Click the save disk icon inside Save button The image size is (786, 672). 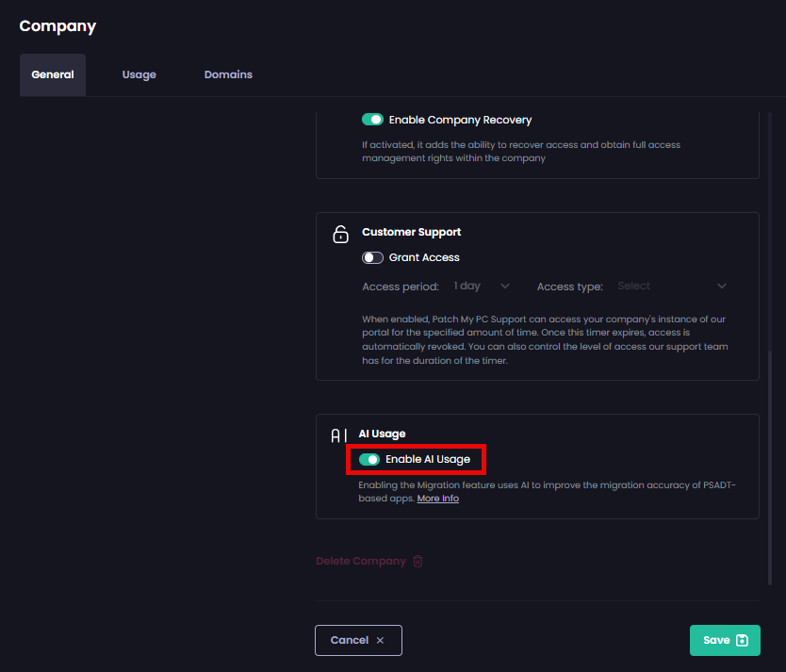point(740,640)
